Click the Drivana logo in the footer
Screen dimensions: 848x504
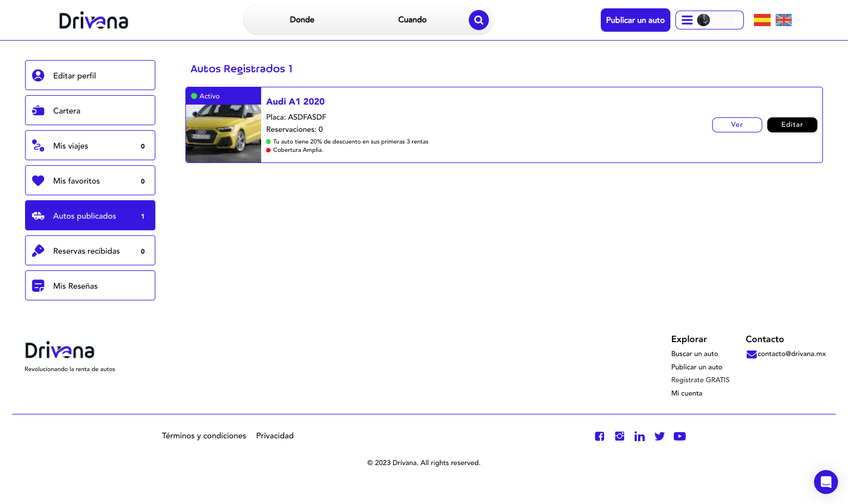coord(60,350)
